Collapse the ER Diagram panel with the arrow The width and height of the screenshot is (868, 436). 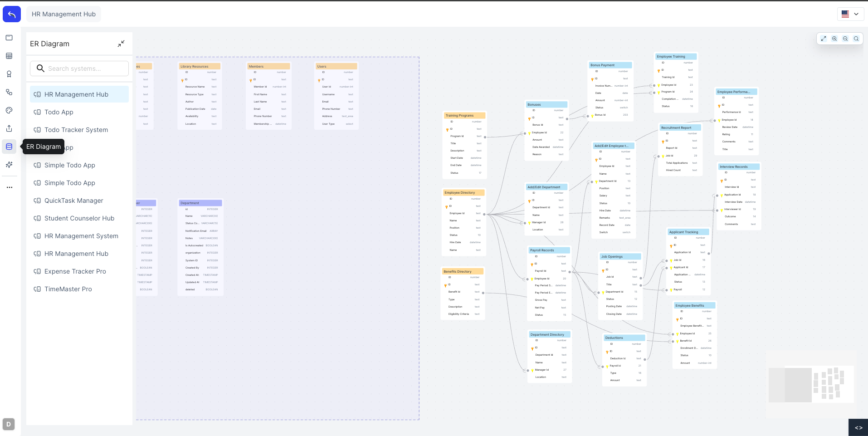[121, 43]
